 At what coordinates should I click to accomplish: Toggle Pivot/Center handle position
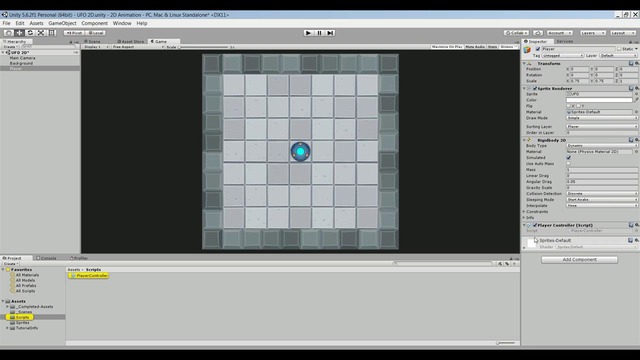click(74, 33)
